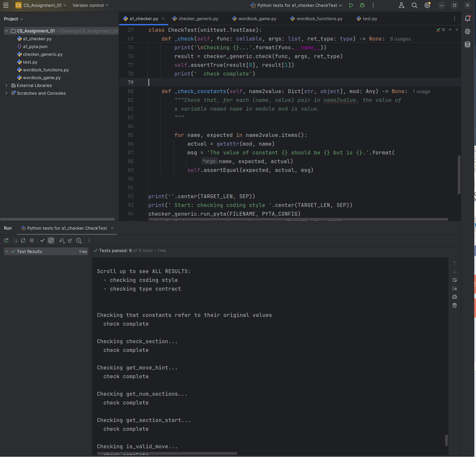The height and width of the screenshot is (457, 476).
Task: Click the Code With Me icon
Action: 402,5
